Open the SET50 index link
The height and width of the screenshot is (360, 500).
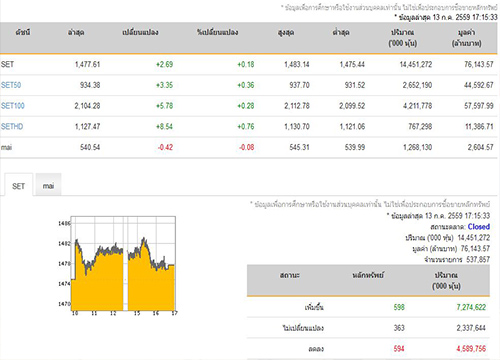click(x=11, y=85)
